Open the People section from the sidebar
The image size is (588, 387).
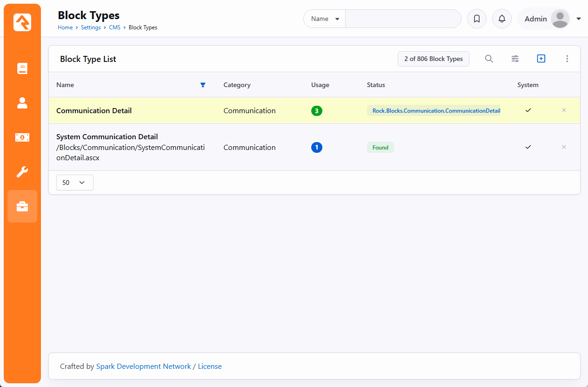(x=22, y=103)
